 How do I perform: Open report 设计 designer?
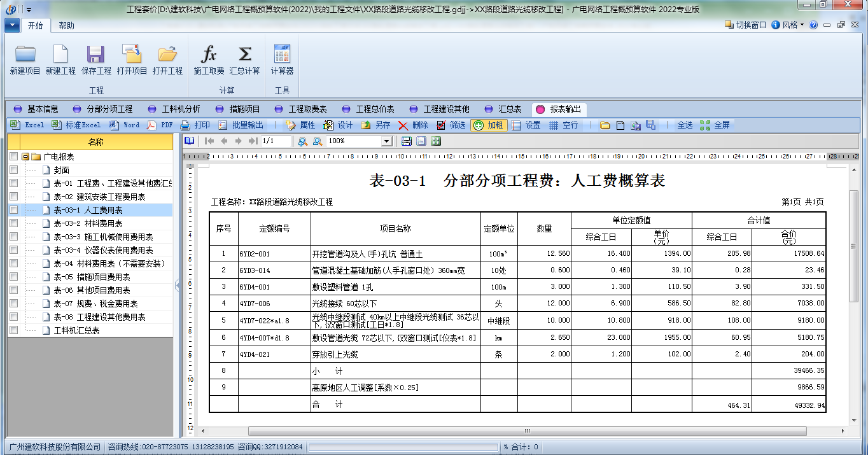pos(338,125)
